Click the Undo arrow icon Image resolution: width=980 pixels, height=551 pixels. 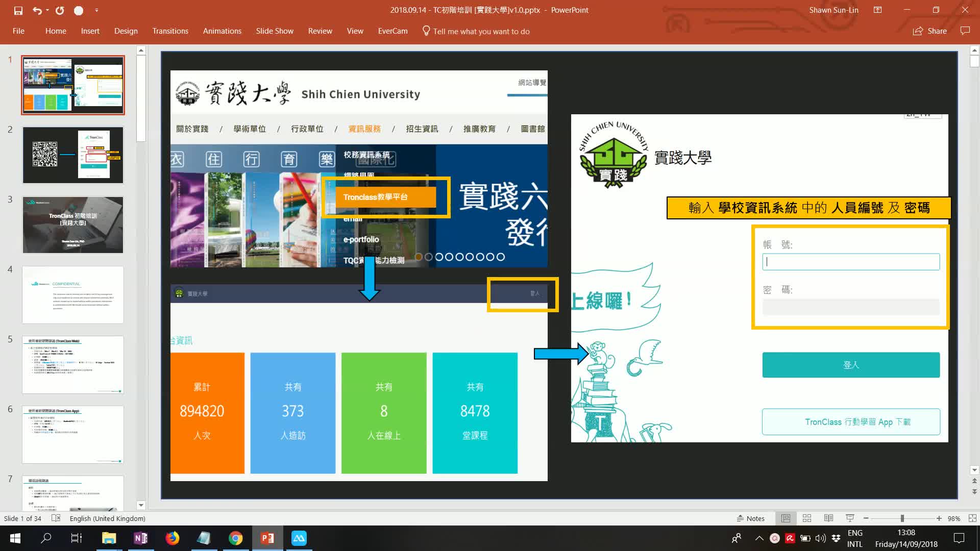coord(37,10)
